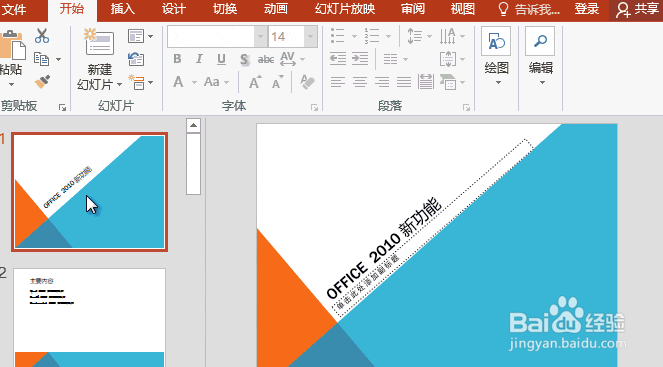
Task: Toggle Italic formatting
Action: point(199,59)
